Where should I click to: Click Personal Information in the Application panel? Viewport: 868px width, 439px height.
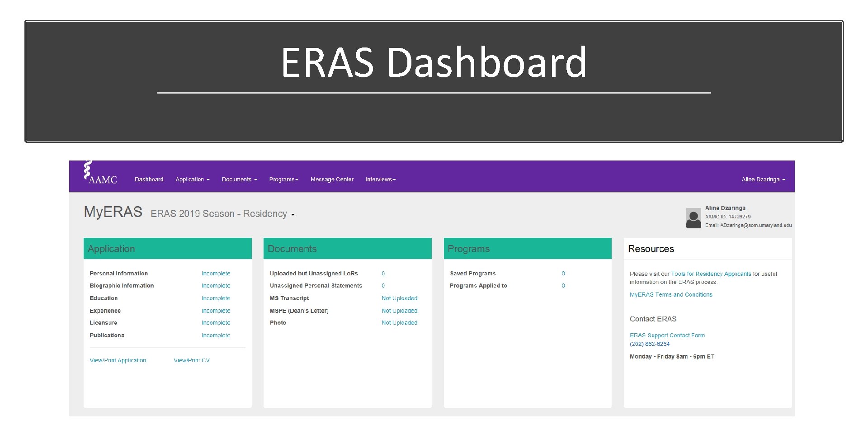(x=118, y=273)
